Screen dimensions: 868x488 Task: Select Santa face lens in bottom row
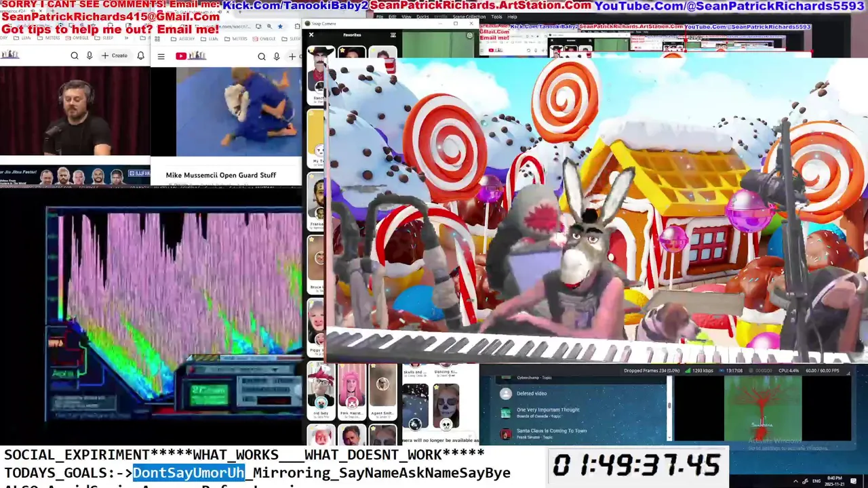320,434
